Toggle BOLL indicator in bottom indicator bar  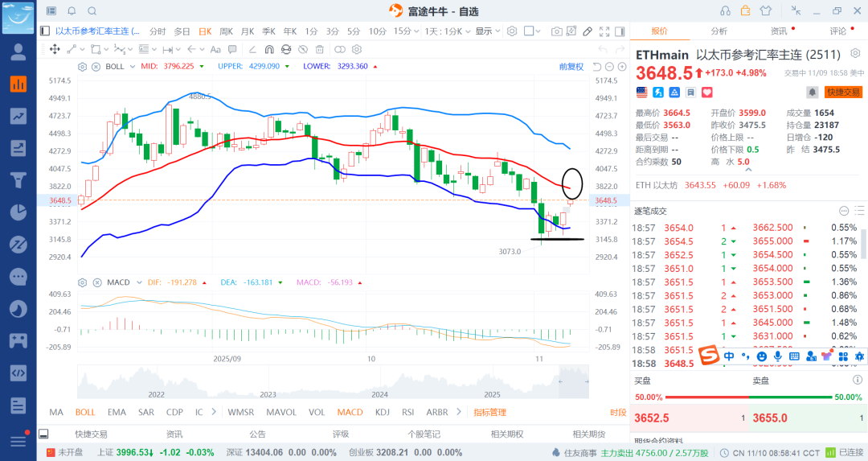(85, 412)
